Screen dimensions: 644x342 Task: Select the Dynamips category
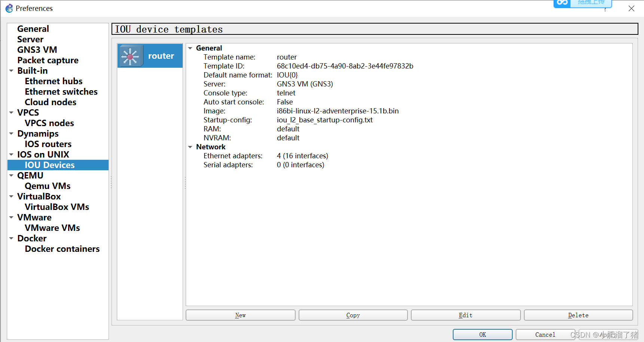[38, 134]
